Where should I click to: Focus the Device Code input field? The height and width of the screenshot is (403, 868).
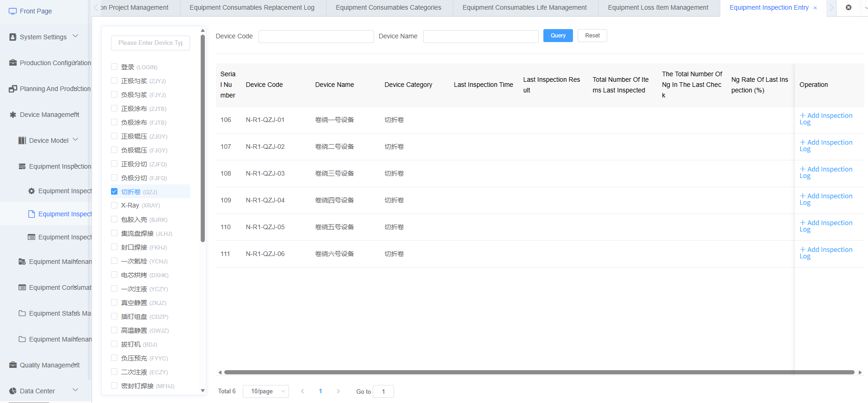[316, 37]
